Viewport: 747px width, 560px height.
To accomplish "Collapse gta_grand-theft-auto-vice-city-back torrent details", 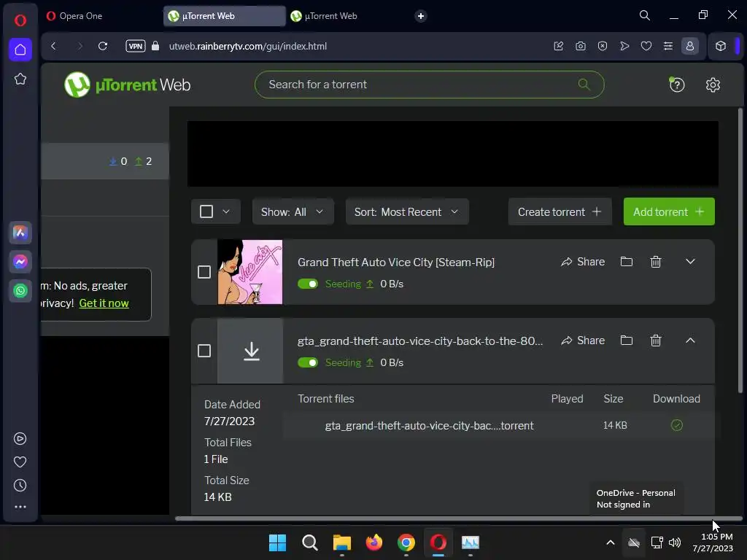I will (690, 340).
